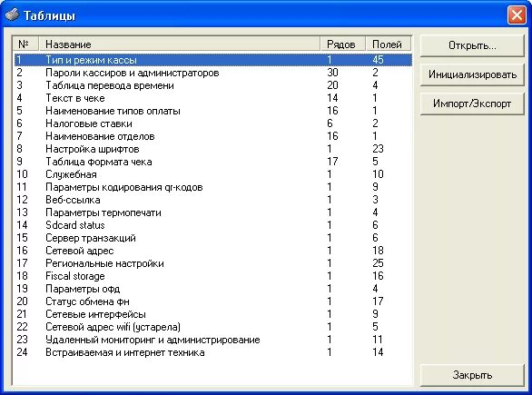Select the Сетевые интерфейсы row
532x395 pixels.
[x=213, y=314]
